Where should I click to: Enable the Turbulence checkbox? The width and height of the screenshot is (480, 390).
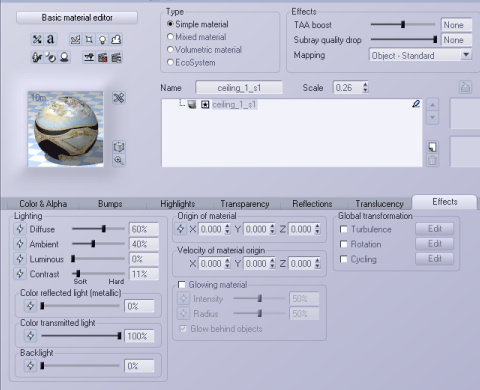coord(344,229)
